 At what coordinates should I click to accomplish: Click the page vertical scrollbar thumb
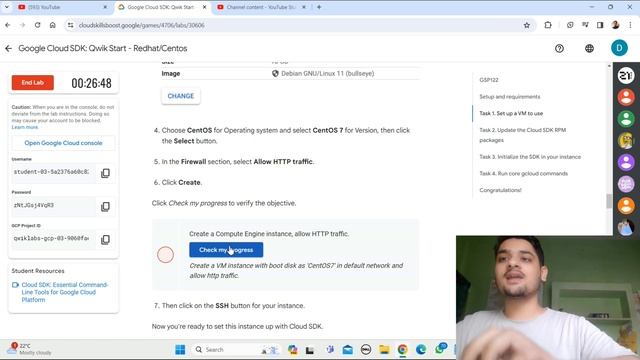[609, 201]
